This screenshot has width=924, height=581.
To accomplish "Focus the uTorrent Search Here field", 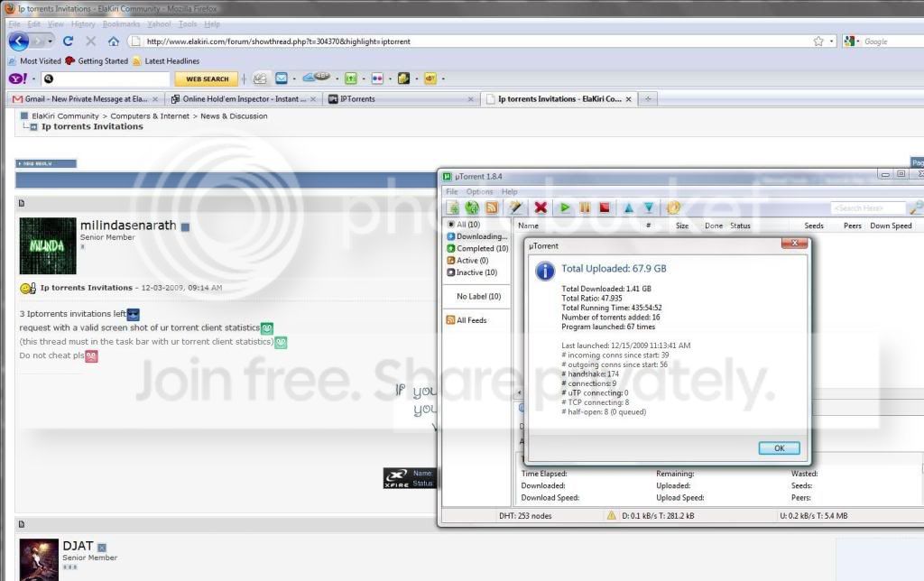I will [x=867, y=208].
